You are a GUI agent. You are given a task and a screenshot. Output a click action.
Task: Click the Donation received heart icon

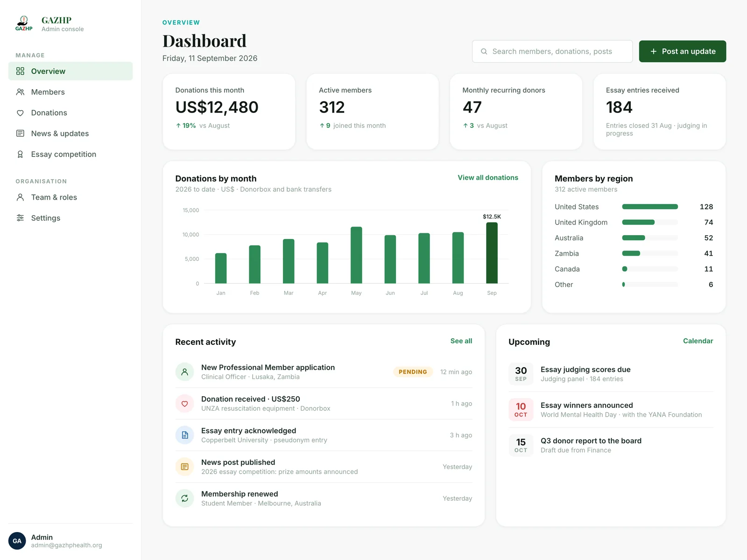185,404
